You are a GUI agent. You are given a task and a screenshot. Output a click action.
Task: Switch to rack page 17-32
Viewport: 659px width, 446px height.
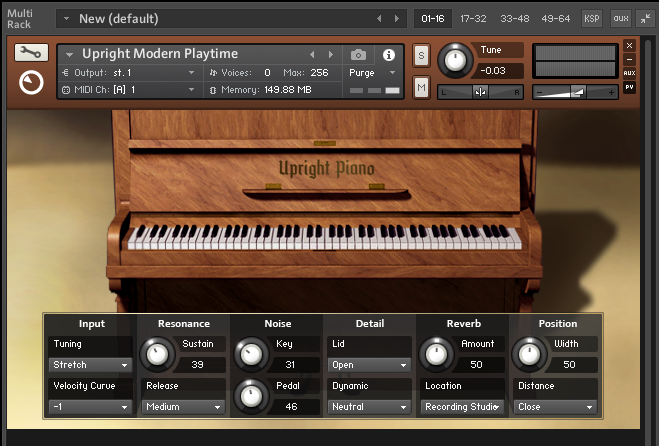[473, 18]
